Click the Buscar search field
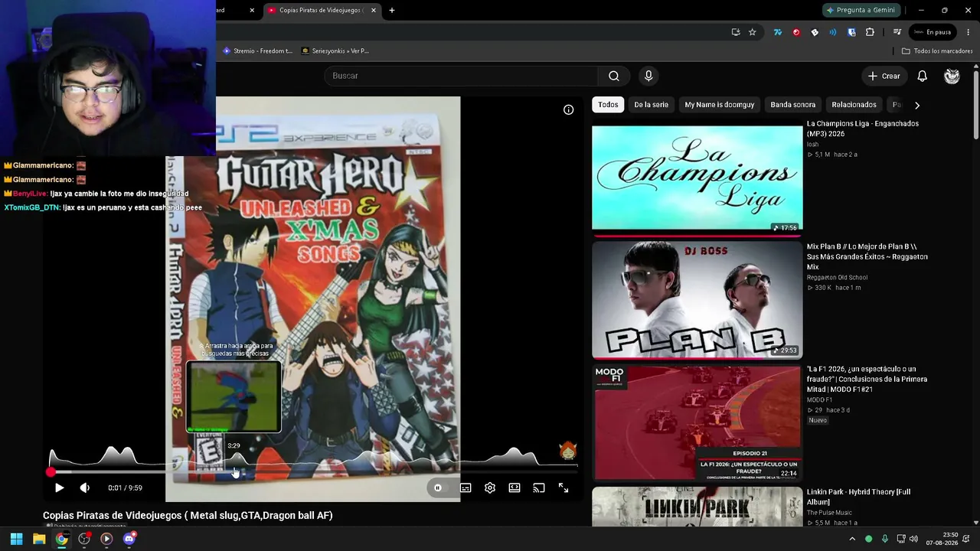The image size is (980, 551). pos(461,76)
